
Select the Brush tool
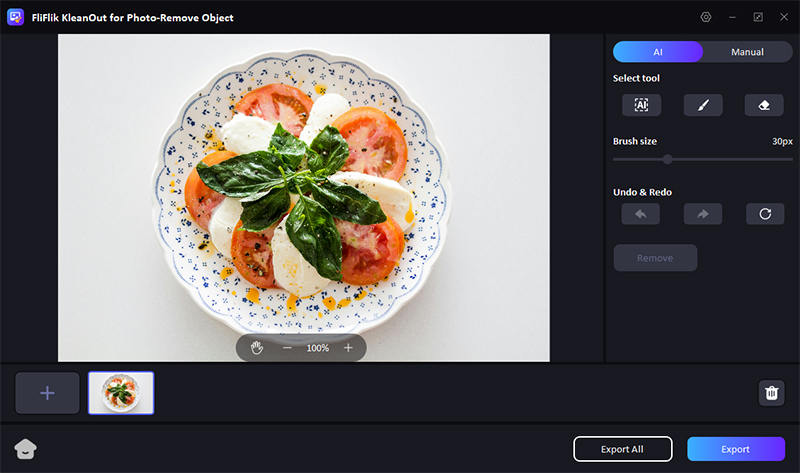coord(703,105)
